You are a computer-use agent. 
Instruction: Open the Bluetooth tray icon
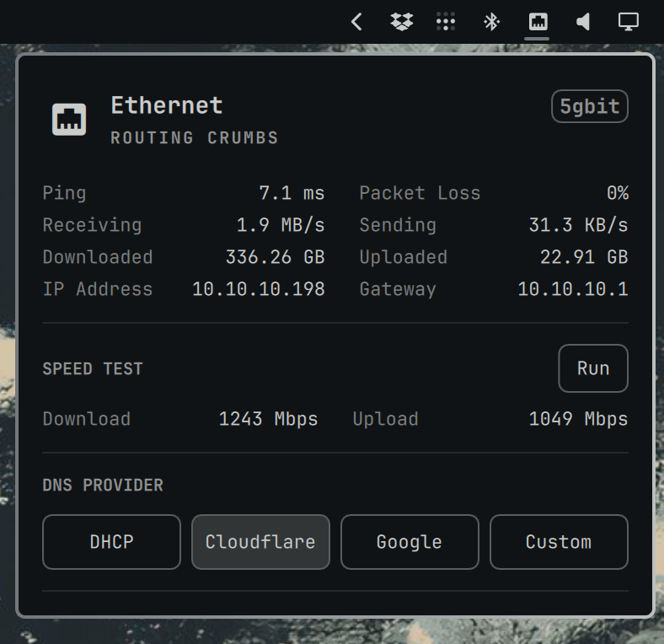coord(491,22)
